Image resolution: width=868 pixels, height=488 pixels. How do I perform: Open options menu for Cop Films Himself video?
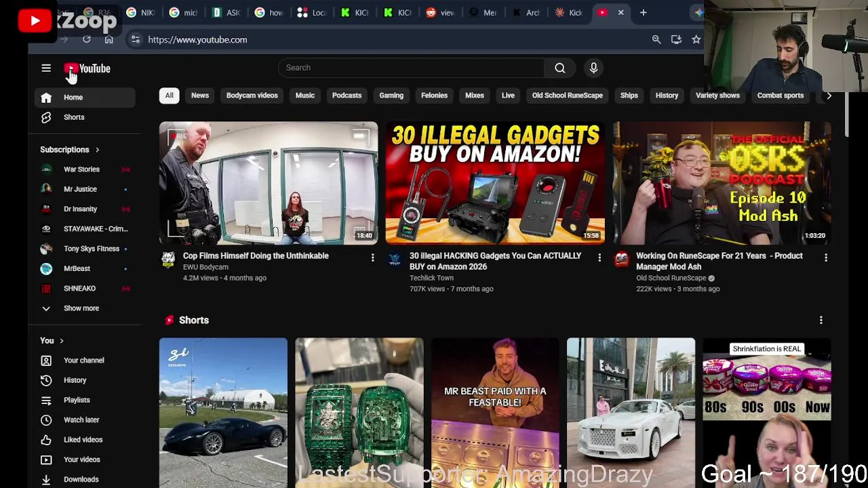(x=372, y=258)
